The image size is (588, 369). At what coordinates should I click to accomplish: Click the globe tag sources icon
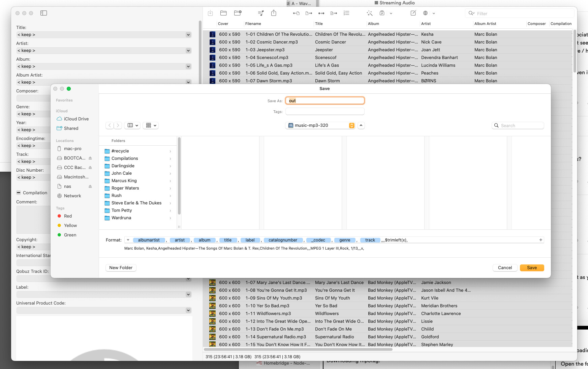click(425, 13)
